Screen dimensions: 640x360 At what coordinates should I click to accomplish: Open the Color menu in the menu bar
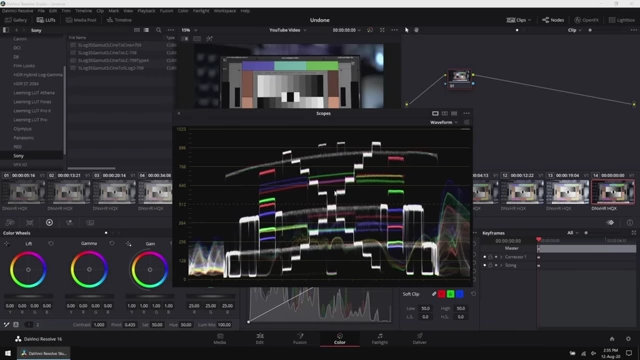point(183,11)
